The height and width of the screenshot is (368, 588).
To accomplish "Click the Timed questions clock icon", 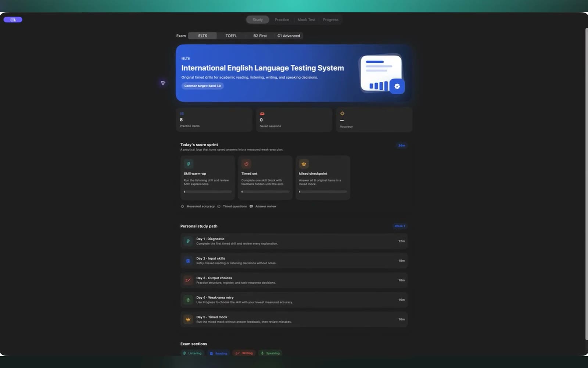I will pyautogui.click(x=219, y=206).
